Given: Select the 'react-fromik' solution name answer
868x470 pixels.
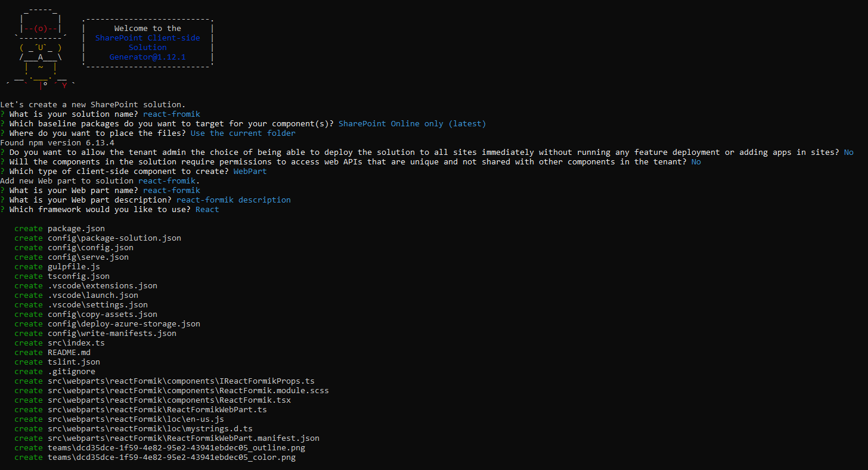Looking at the screenshot, I should pos(172,114).
